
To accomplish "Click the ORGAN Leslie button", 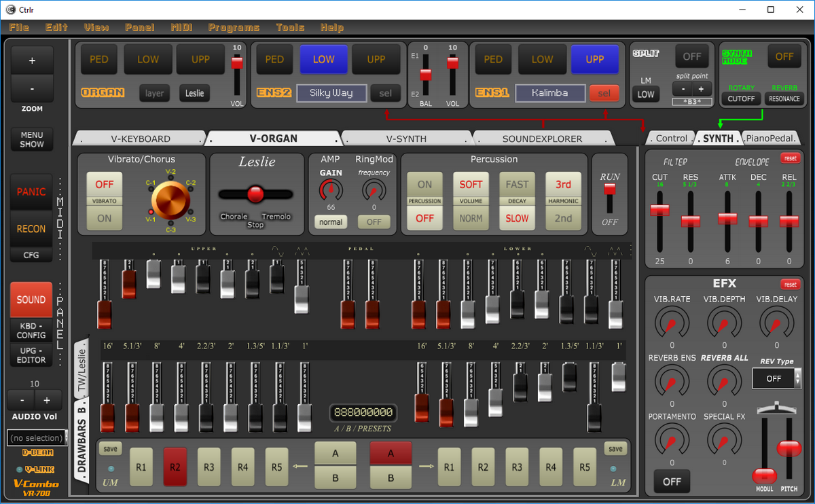I will (194, 93).
